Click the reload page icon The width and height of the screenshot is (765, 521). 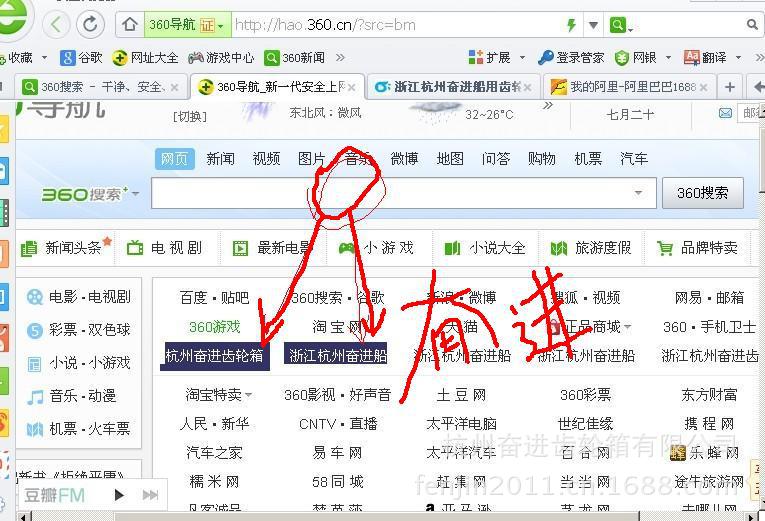coord(90,24)
